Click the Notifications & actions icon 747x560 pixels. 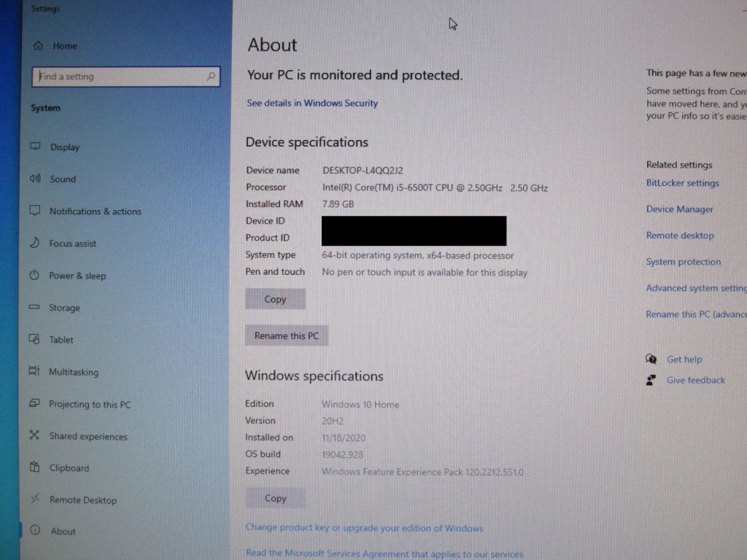pyautogui.click(x=35, y=211)
